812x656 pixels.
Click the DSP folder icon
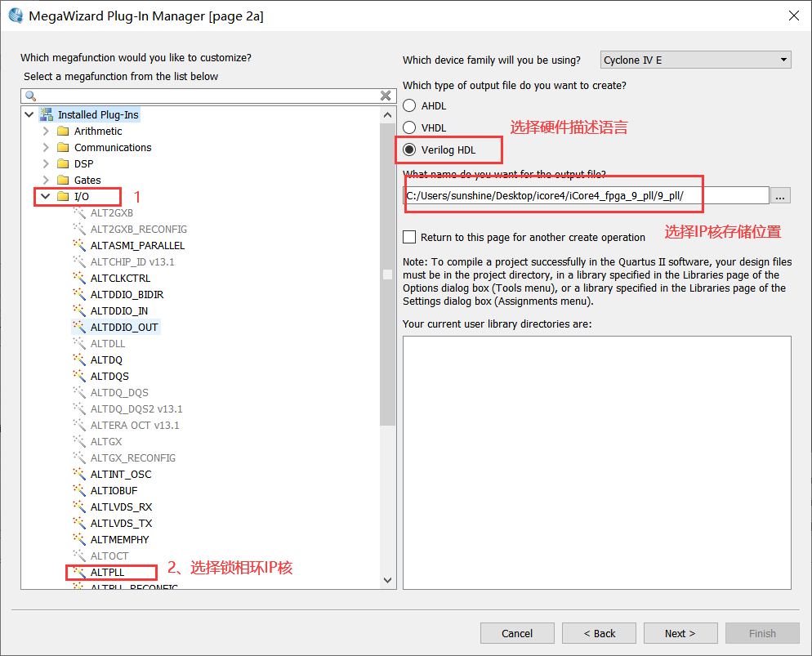pyautogui.click(x=63, y=163)
